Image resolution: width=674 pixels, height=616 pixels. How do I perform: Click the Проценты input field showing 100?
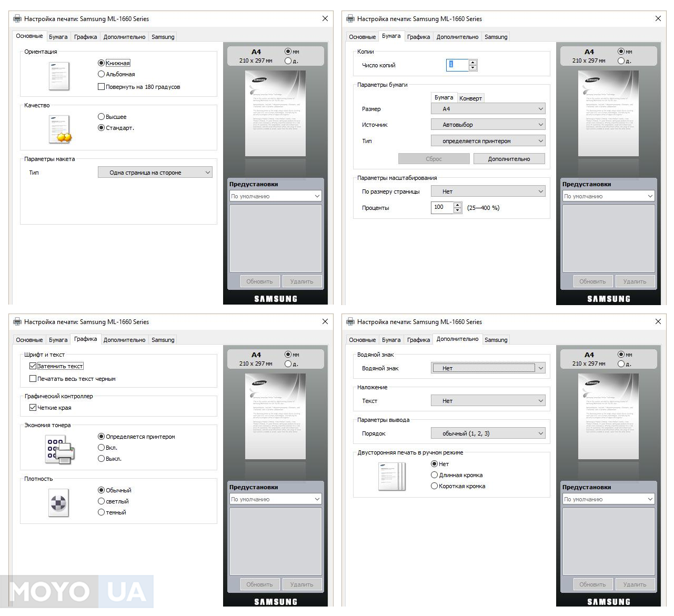coord(442,207)
